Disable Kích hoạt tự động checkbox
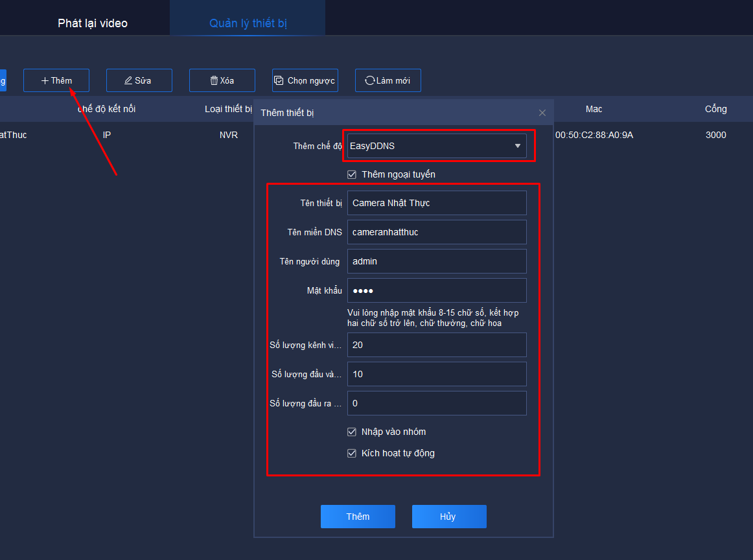Image resolution: width=753 pixels, height=560 pixels. 352,453
